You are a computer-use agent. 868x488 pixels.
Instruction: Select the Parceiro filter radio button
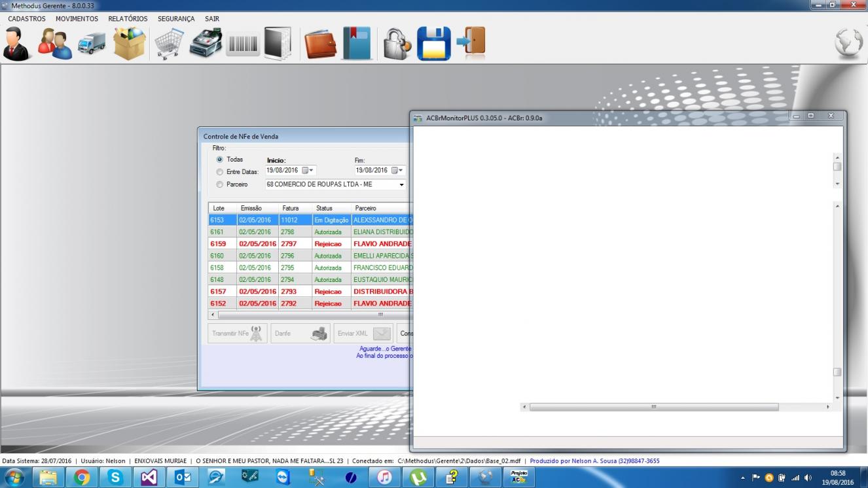[x=219, y=184]
